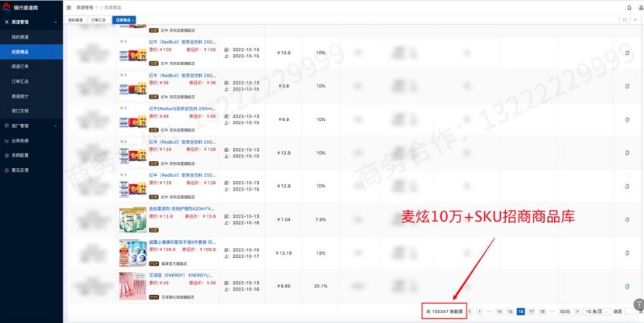644x323 pixels.
Task: Open the Red Bull product title priced ¥99
Action: tap(182, 108)
